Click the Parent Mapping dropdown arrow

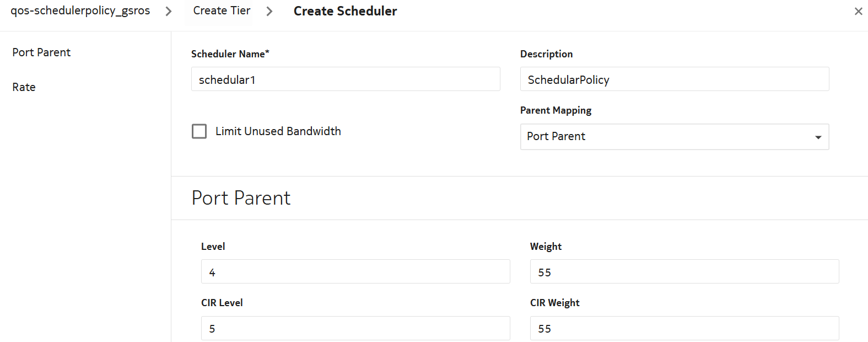point(818,137)
